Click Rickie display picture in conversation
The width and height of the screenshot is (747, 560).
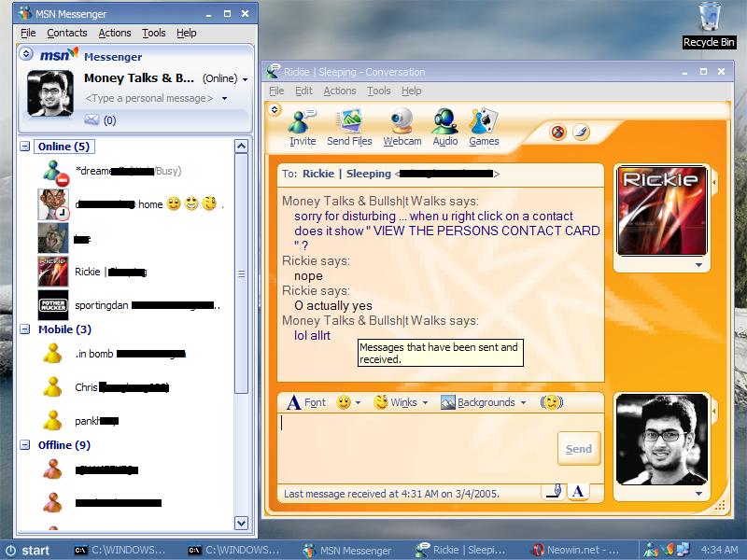662,211
